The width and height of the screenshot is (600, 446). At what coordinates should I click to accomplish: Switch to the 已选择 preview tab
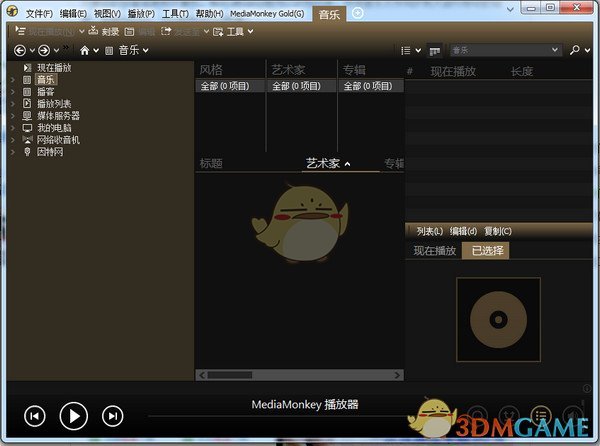pos(486,251)
